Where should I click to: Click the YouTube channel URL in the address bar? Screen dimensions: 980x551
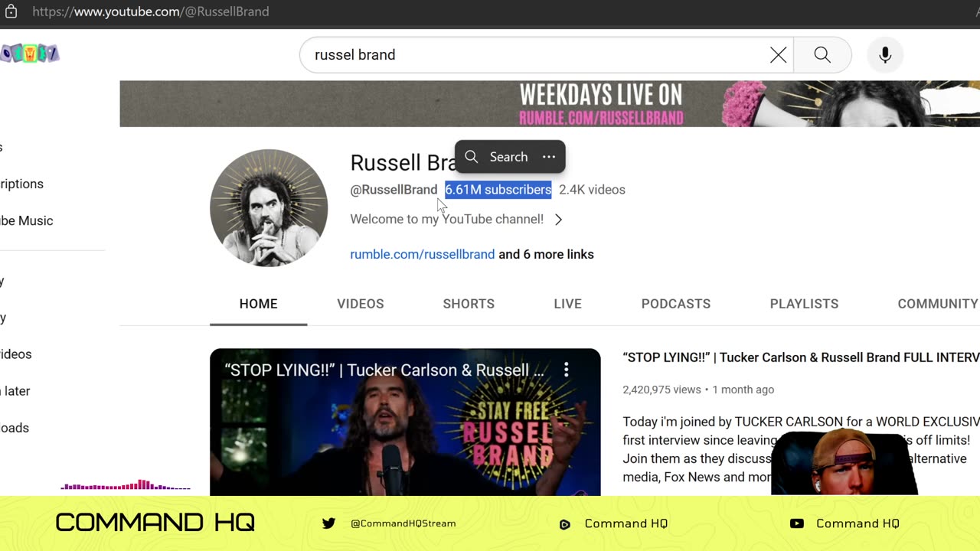pyautogui.click(x=150, y=11)
